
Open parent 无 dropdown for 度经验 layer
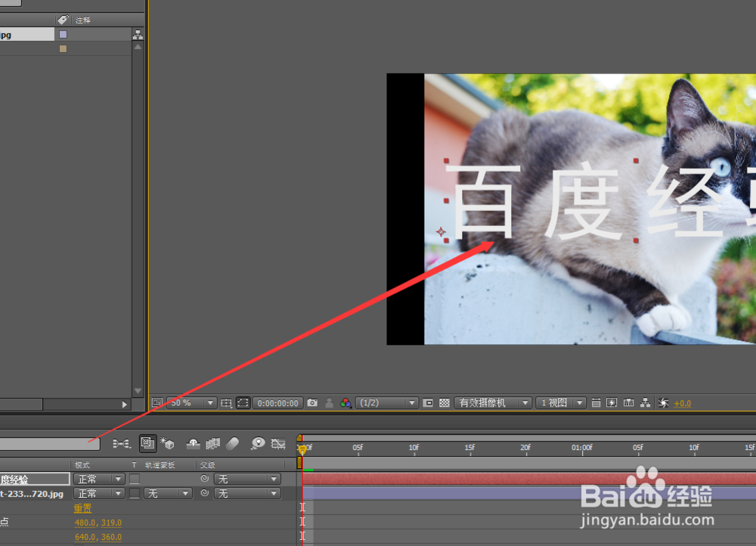coord(247,479)
